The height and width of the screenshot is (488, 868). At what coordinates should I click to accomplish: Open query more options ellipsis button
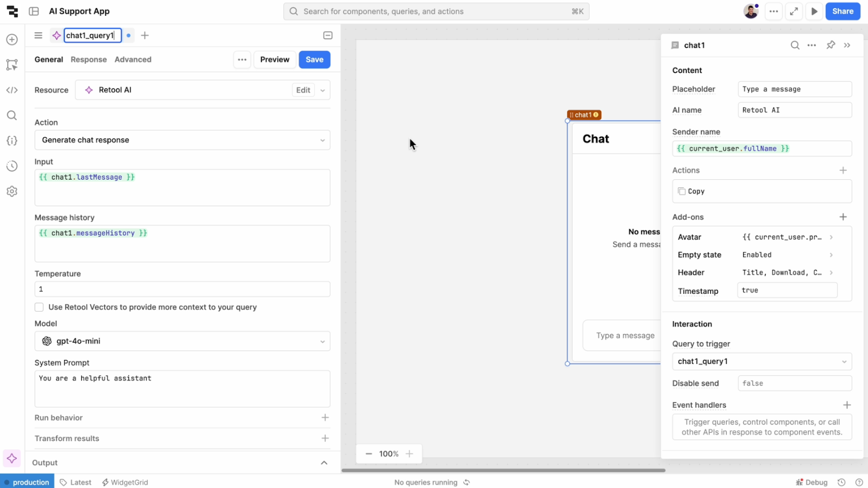point(242,60)
